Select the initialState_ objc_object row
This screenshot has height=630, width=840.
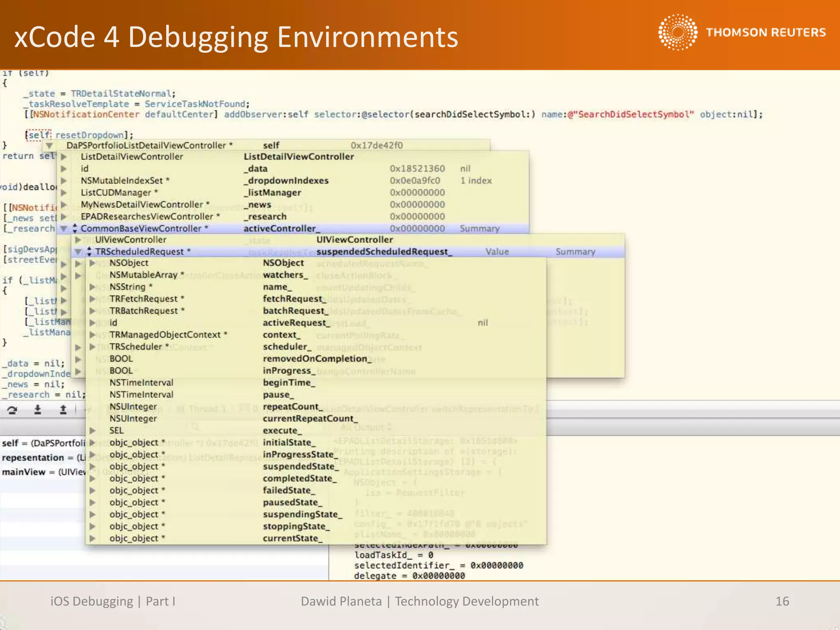click(316, 443)
